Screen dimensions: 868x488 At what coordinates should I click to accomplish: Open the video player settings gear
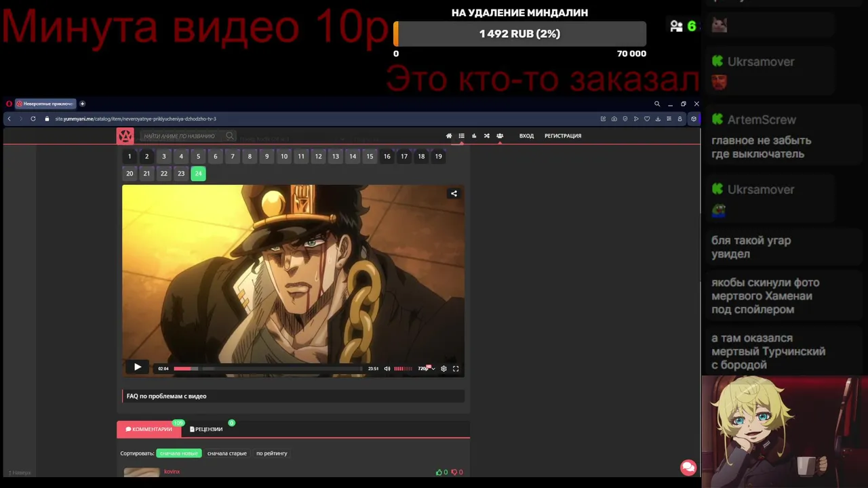click(443, 369)
